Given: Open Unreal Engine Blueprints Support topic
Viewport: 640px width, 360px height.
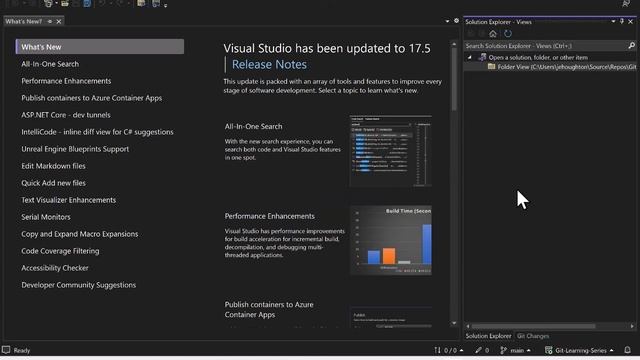Looking at the screenshot, I should tap(75, 149).
